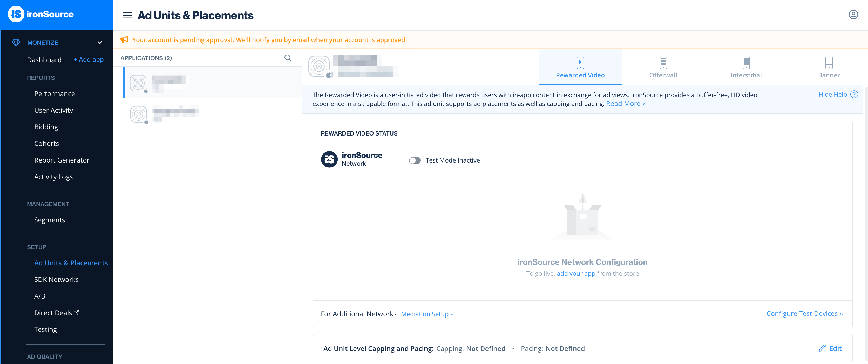This screenshot has height=364, width=868.
Task: Click the + Add app link
Action: tap(89, 60)
